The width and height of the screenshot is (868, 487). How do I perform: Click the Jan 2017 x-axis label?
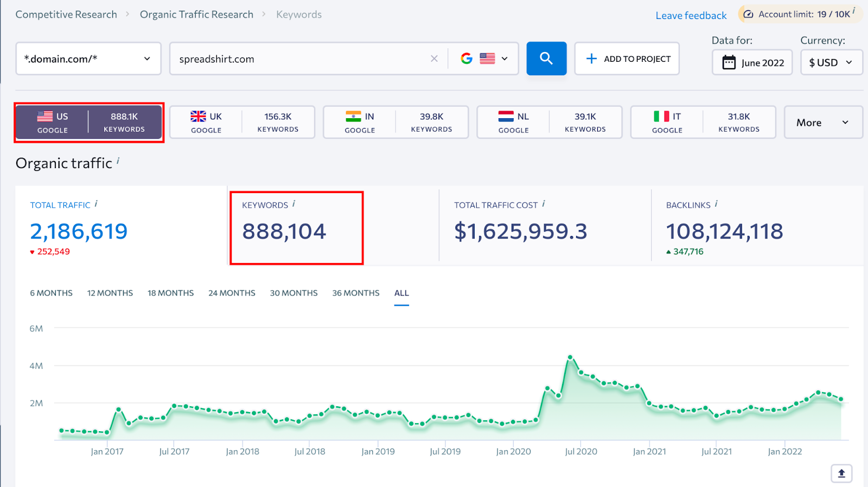(x=107, y=451)
